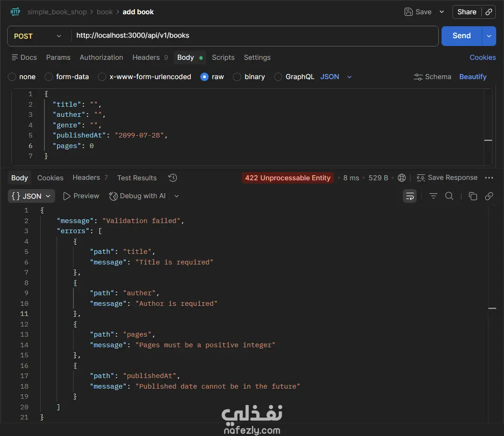Viewport: 504px width, 436px height.
Task: Open the response Cookies tab
Action: pyautogui.click(x=50, y=178)
